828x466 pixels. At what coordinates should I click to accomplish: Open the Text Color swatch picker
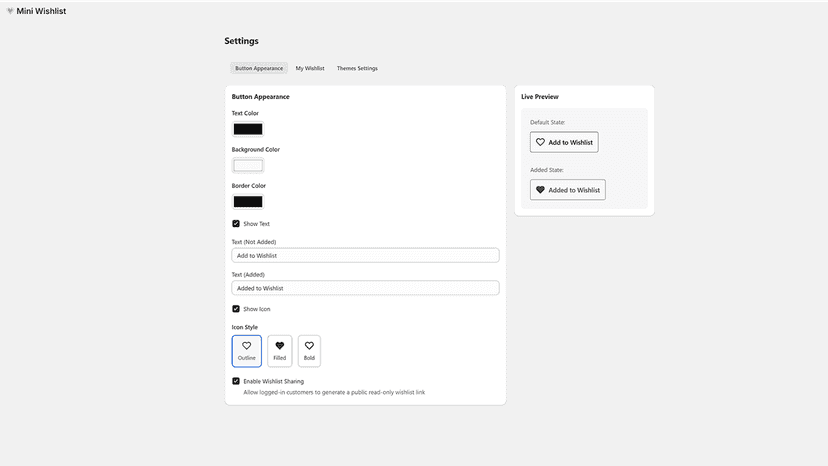(x=248, y=129)
